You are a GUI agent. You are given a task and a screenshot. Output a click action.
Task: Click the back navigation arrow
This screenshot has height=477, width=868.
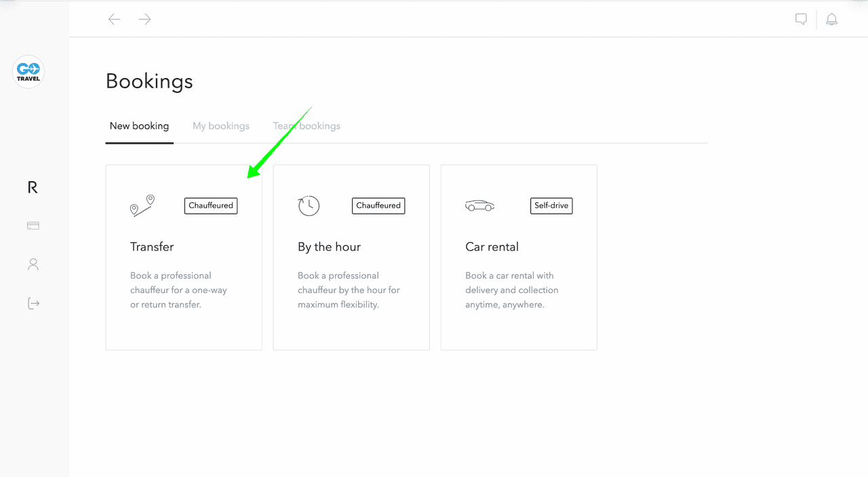(115, 19)
